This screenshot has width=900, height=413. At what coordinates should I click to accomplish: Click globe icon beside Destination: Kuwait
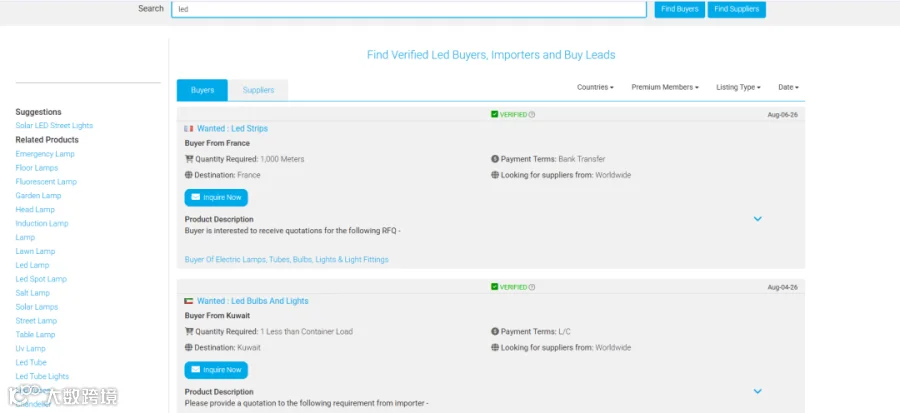188,348
